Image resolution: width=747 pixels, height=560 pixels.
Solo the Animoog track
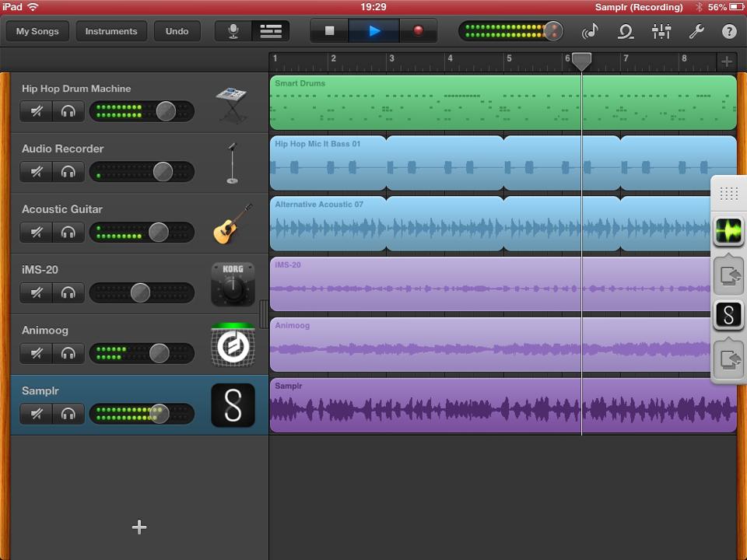tap(68, 353)
